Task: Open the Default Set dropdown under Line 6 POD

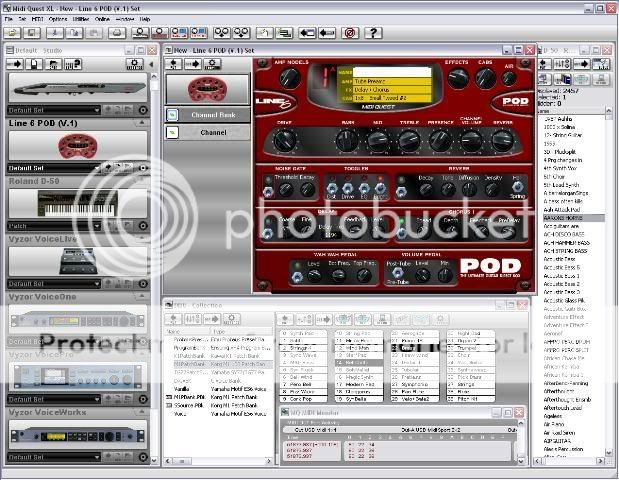Action: pos(54,168)
